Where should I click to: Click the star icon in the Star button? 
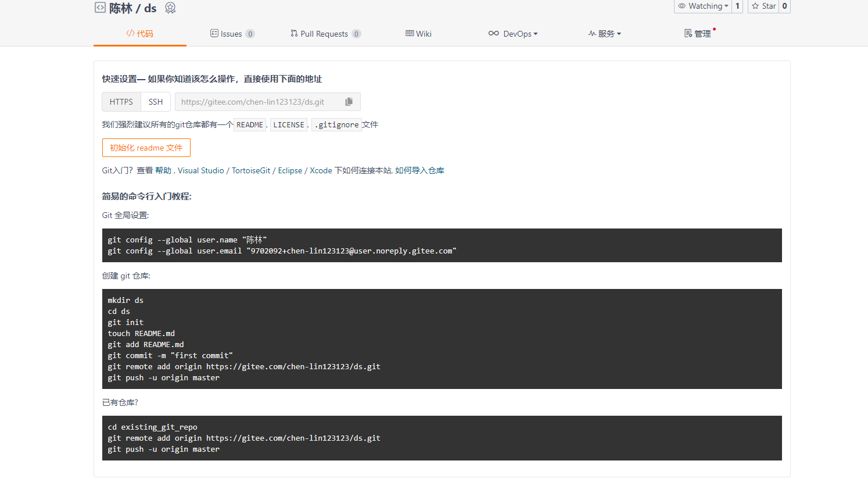[755, 6]
